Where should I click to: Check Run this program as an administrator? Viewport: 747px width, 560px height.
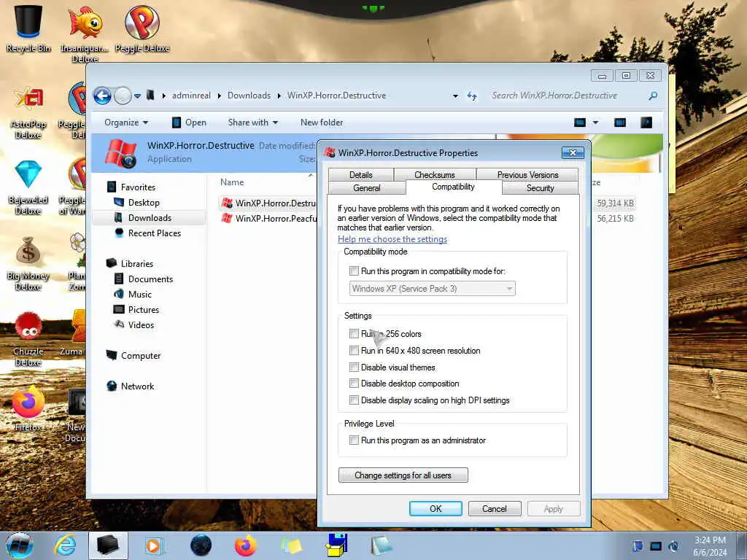(354, 440)
